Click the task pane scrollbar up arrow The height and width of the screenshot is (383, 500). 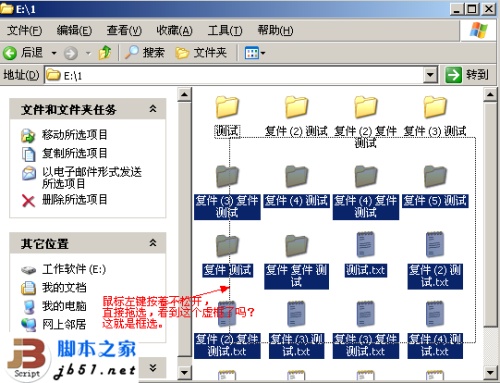click(x=184, y=95)
